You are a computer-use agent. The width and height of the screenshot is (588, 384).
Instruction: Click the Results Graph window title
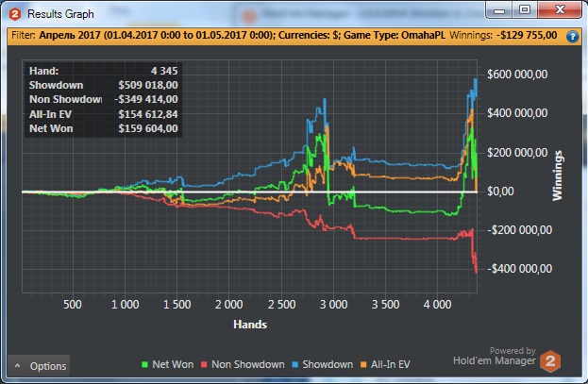coord(60,14)
